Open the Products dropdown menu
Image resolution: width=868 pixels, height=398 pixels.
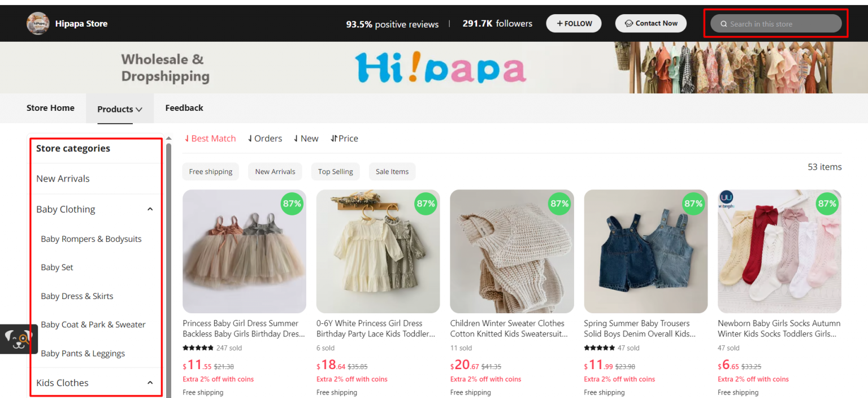119,108
